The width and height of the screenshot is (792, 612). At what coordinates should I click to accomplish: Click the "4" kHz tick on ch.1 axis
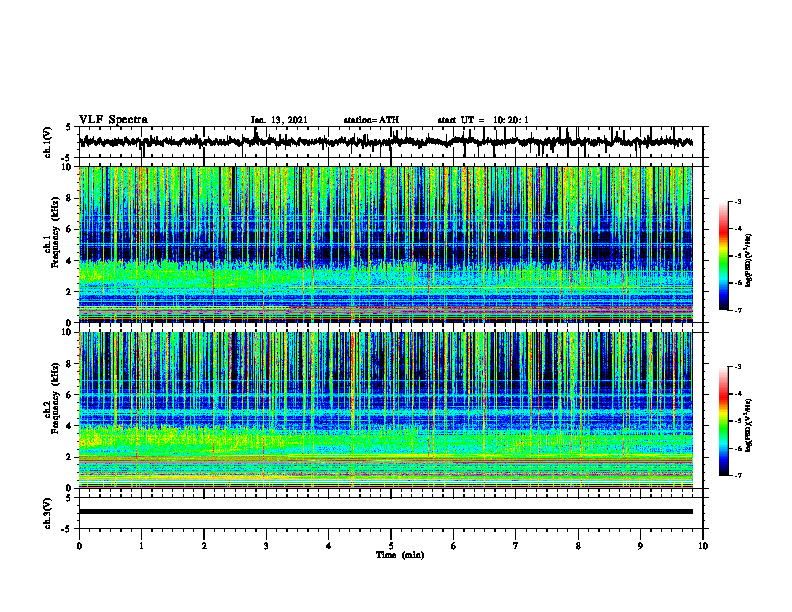tap(69, 261)
